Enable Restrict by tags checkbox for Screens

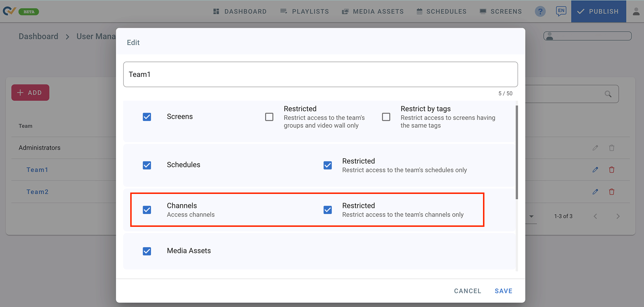386,117
